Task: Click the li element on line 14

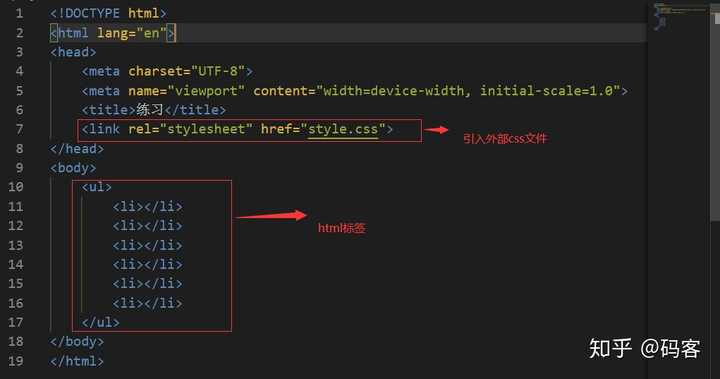Action: (x=147, y=265)
